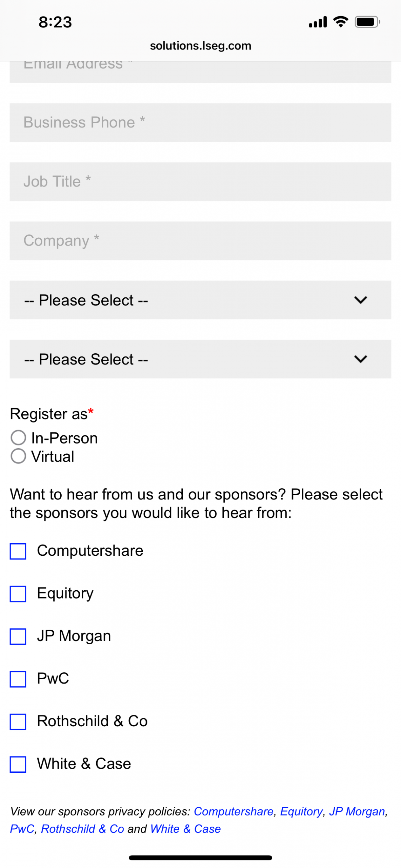Image resolution: width=401 pixels, height=868 pixels.
Task: Enable the JP Morgan checkbox
Action: 18,636
